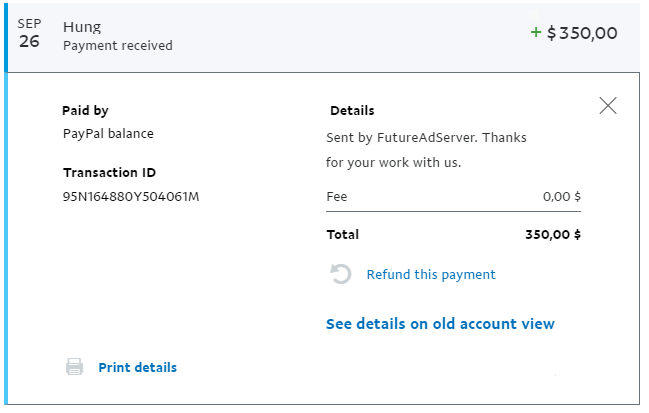Click the circular refund arrow icon
This screenshot has height=413, width=649.
click(341, 274)
